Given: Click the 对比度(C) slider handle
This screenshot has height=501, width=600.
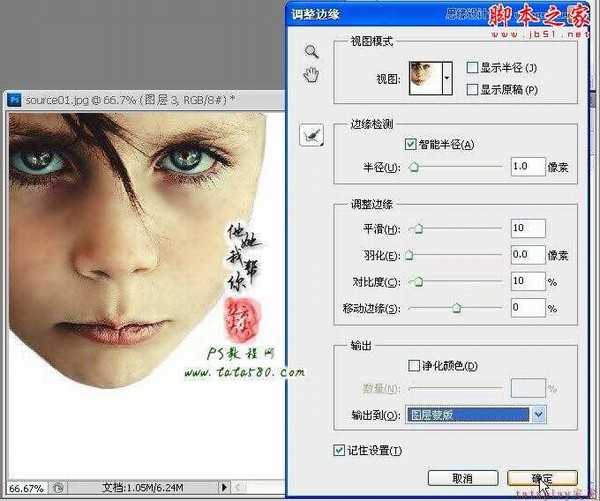Looking at the screenshot, I should (x=418, y=282).
